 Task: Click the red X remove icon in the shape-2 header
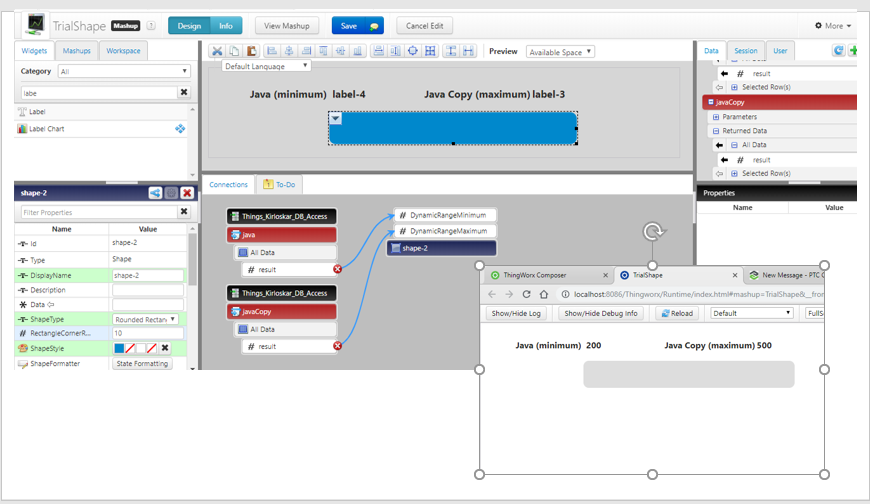pyautogui.click(x=187, y=193)
